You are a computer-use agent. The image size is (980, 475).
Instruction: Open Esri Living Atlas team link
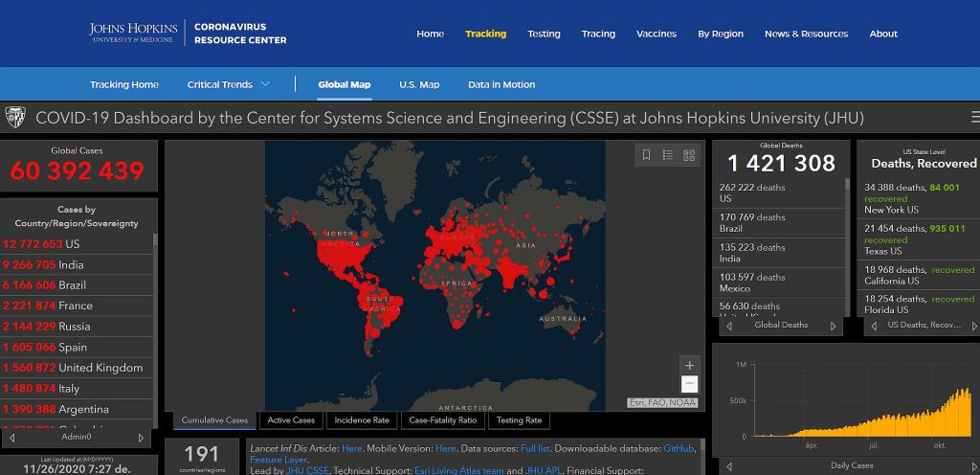(459, 470)
